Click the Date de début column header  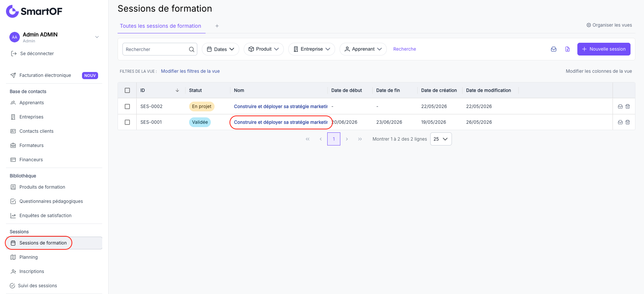pos(347,90)
